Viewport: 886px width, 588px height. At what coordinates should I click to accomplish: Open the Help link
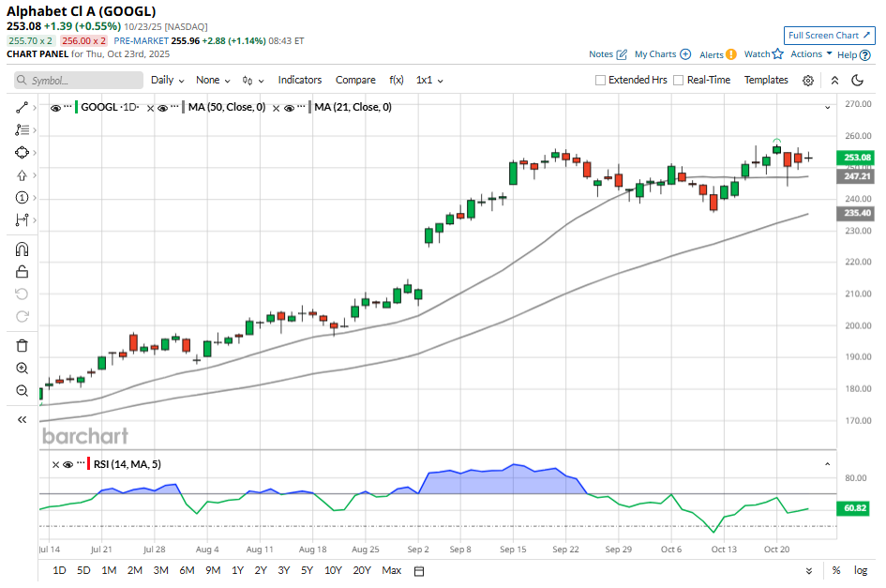[x=854, y=54]
